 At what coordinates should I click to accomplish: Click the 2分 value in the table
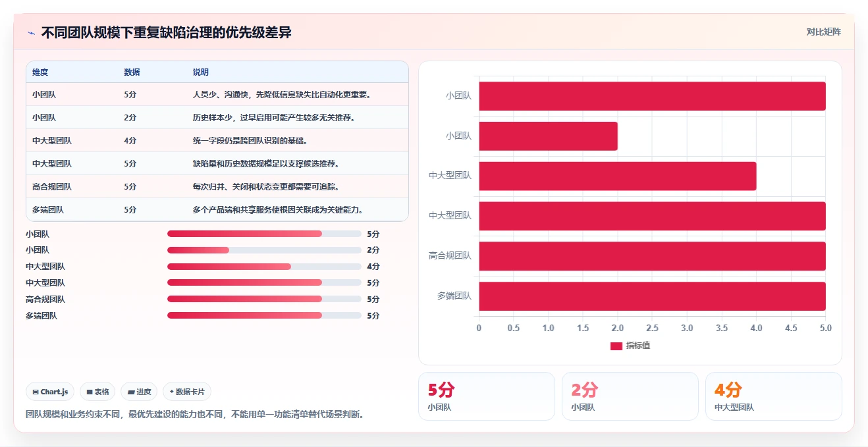(x=130, y=118)
